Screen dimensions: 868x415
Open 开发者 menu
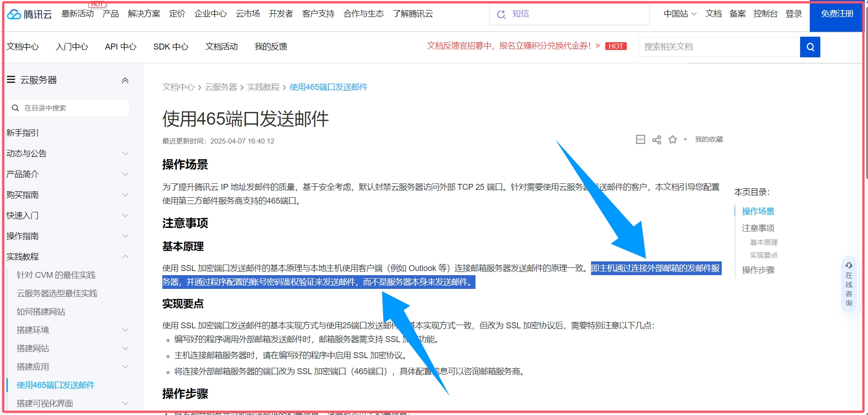click(x=281, y=14)
